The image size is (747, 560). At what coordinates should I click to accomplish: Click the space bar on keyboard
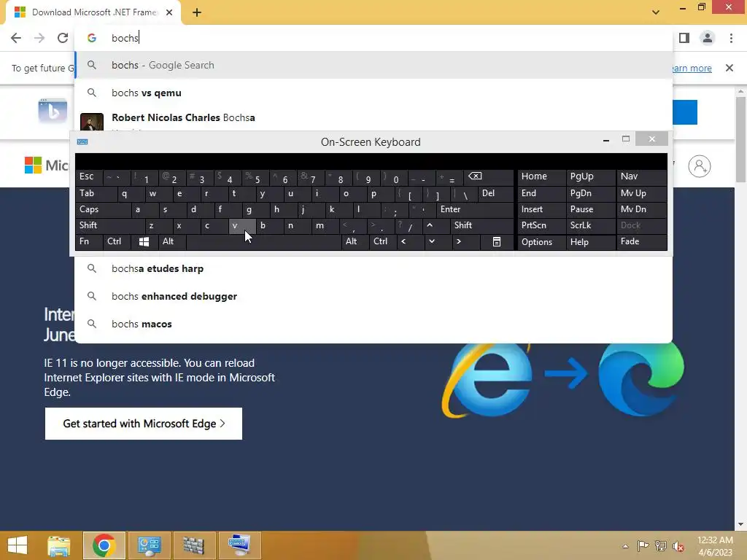coord(264,241)
